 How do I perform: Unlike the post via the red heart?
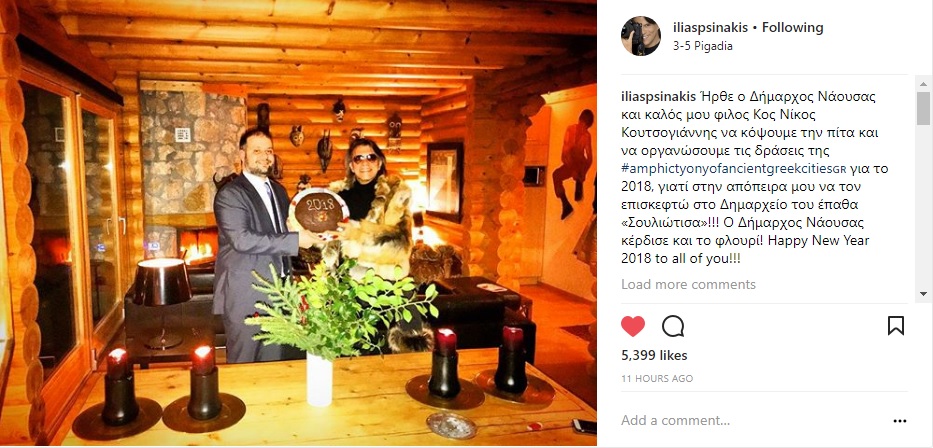point(633,326)
